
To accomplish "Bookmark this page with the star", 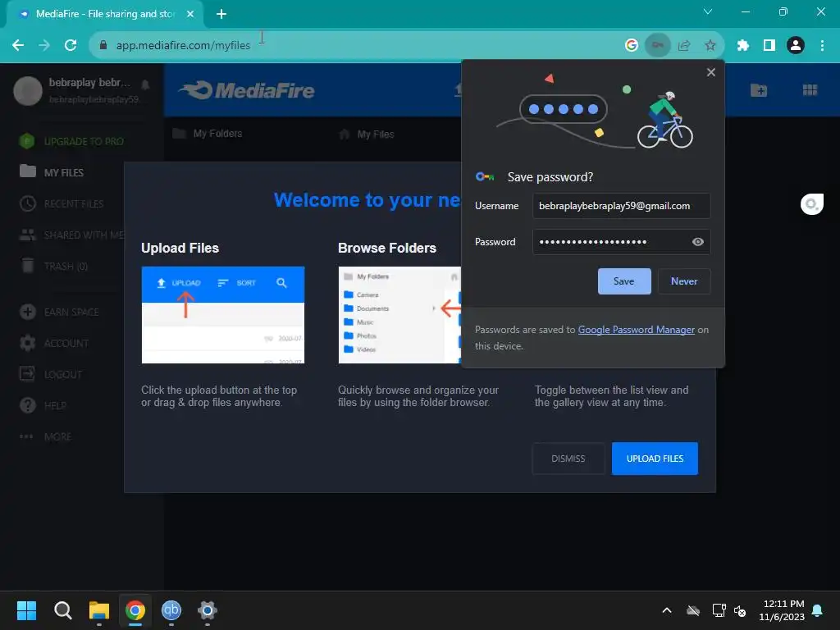I will click(x=710, y=46).
